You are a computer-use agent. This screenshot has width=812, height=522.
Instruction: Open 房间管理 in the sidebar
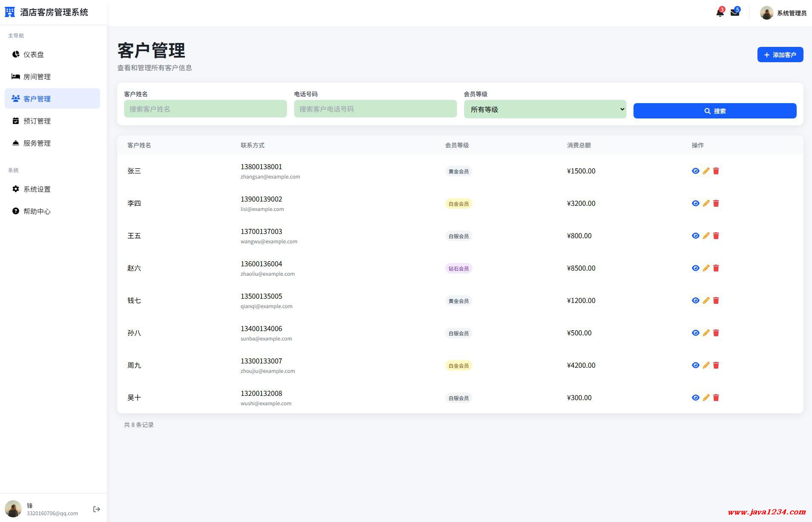pyautogui.click(x=37, y=77)
